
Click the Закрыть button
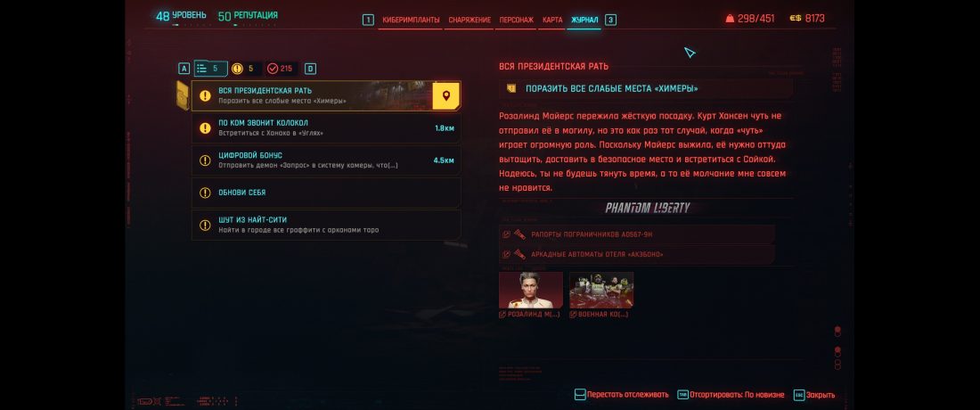coord(813,395)
